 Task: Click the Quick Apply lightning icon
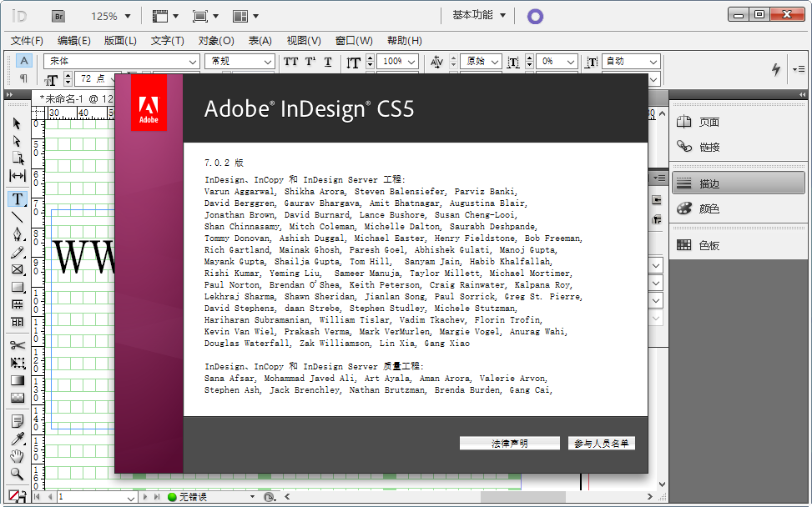(x=776, y=69)
